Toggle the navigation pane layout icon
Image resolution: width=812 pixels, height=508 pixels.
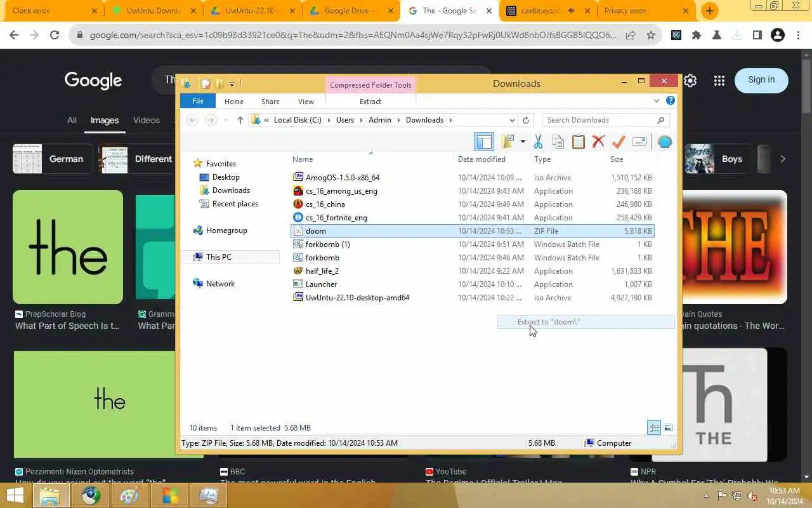484,142
